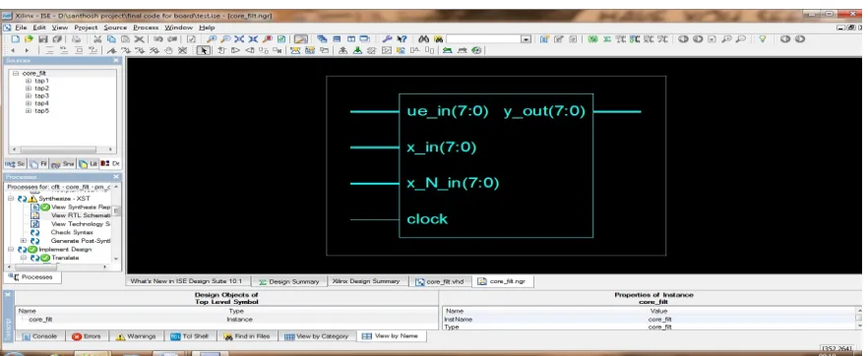Expand Generate Post-Synthesis process node
The height and width of the screenshot is (356, 868).
(24, 241)
